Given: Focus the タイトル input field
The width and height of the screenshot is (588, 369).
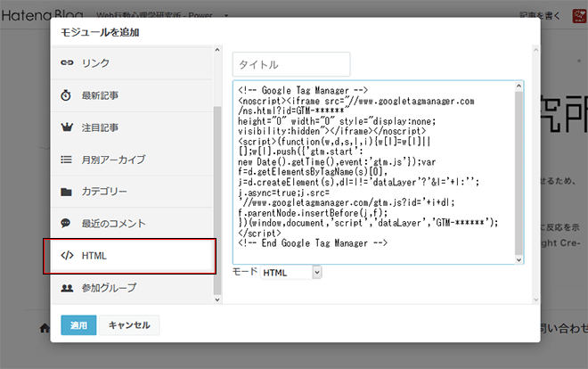Looking at the screenshot, I should (x=291, y=64).
